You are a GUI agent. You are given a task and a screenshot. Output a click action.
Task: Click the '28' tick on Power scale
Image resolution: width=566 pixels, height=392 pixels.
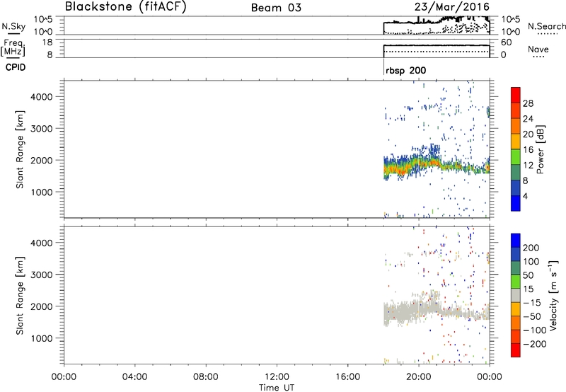pyautogui.click(x=528, y=103)
